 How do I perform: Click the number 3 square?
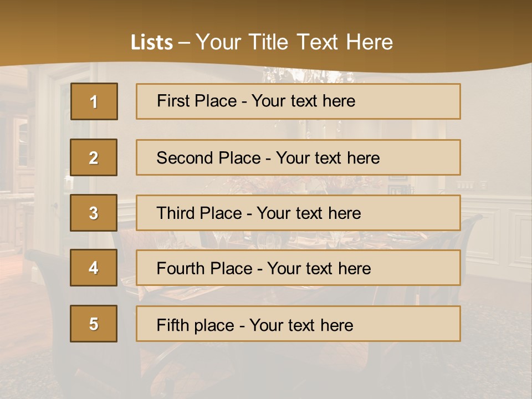point(94,213)
